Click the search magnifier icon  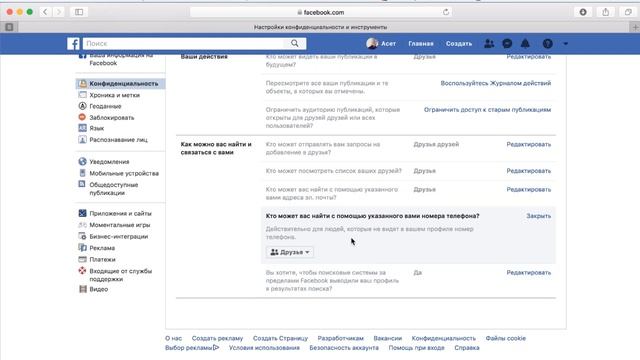pos(295,43)
